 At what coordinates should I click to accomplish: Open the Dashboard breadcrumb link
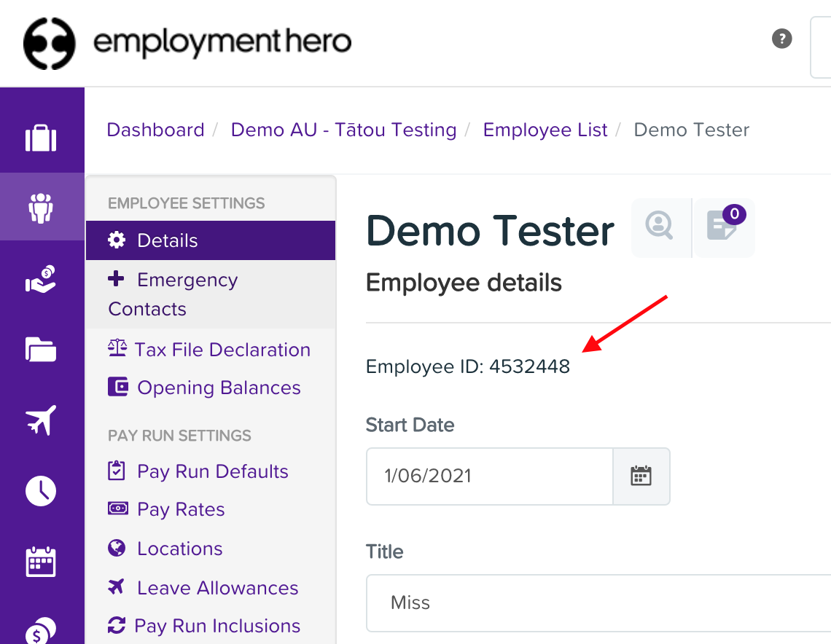(x=155, y=129)
